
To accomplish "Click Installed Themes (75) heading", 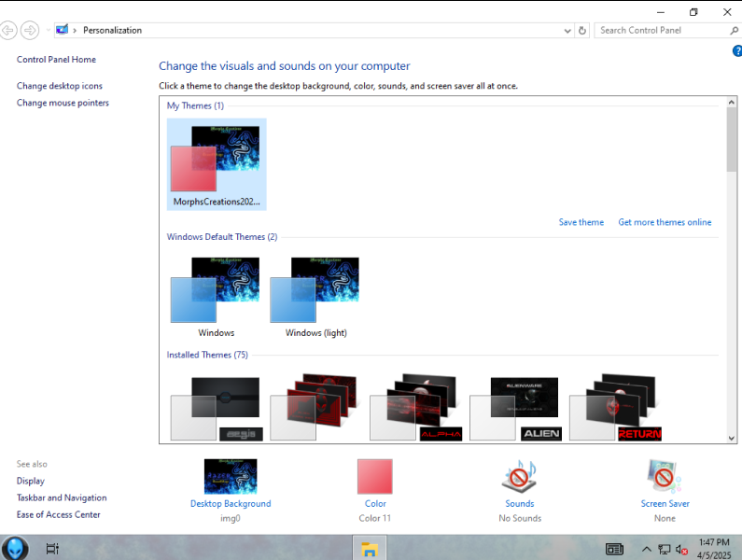I will tap(207, 355).
